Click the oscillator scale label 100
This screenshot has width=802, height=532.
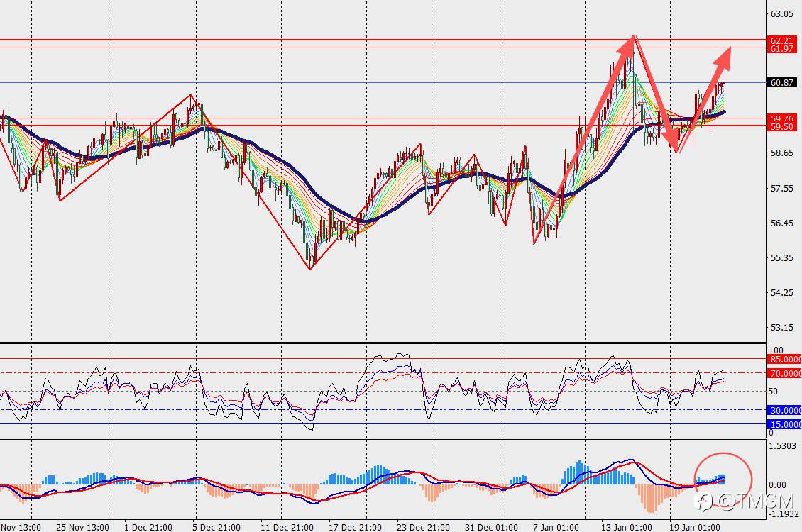click(776, 350)
